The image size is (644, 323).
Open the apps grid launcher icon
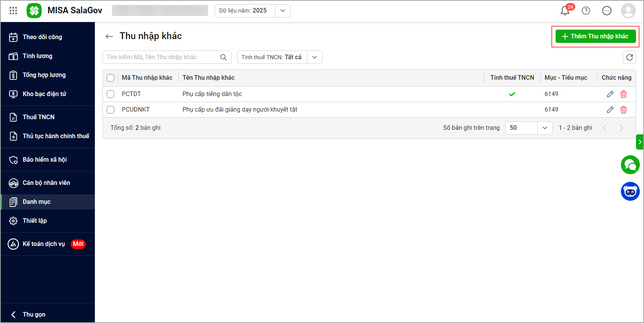coord(13,11)
